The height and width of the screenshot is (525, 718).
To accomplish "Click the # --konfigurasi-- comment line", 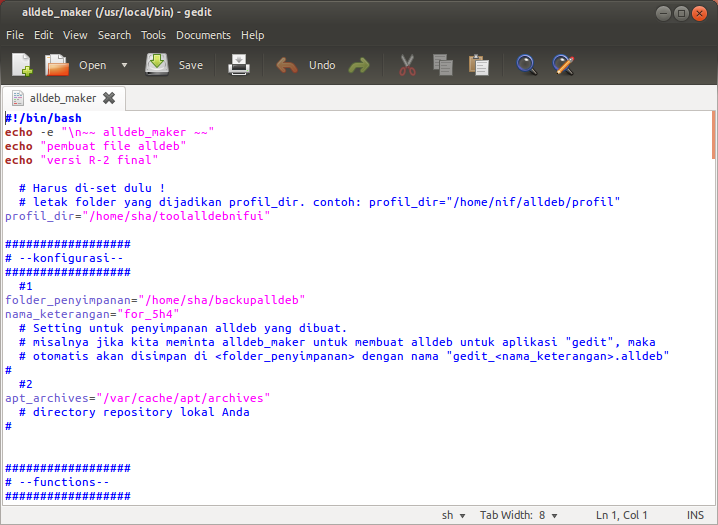I will point(64,258).
